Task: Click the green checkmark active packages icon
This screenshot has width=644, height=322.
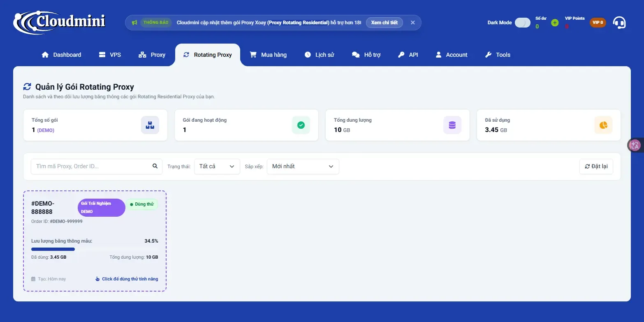Action: tap(301, 125)
